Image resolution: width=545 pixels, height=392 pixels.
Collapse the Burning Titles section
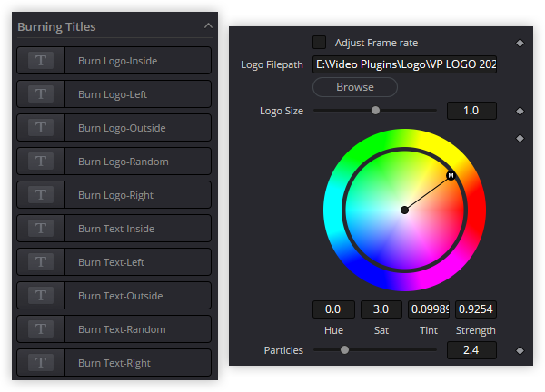pyautogui.click(x=208, y=25)
